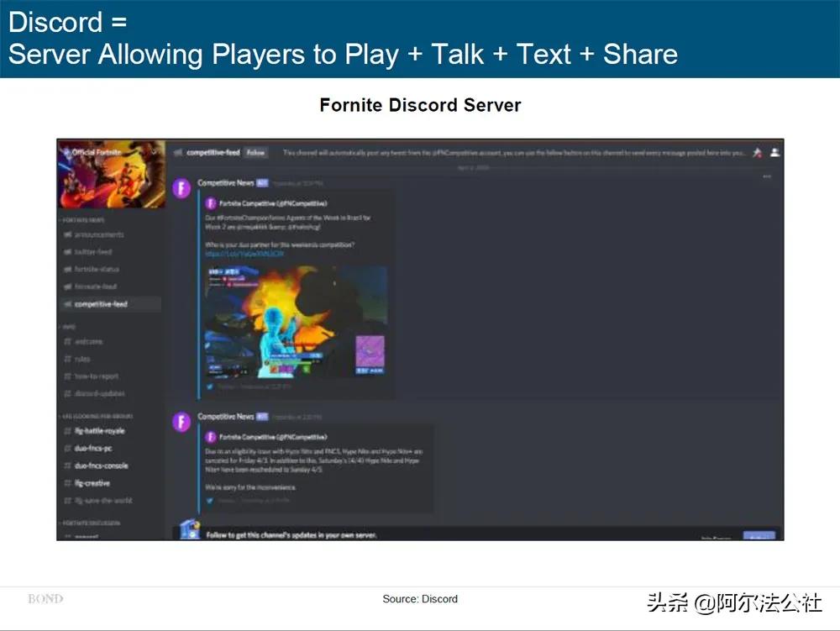Click the verified badge icon beside Official Fortnite
This screenshot has height=631, width=840.
point(66,152)
